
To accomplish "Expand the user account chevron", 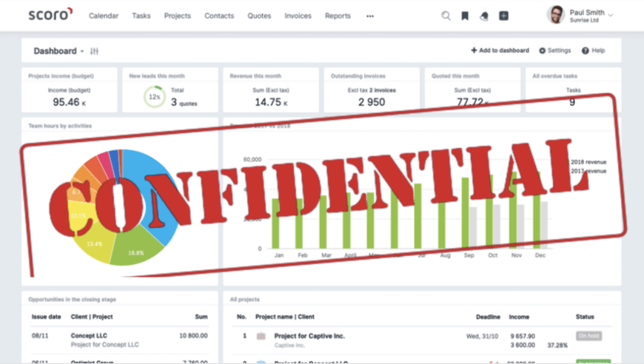I will [611, 16].
